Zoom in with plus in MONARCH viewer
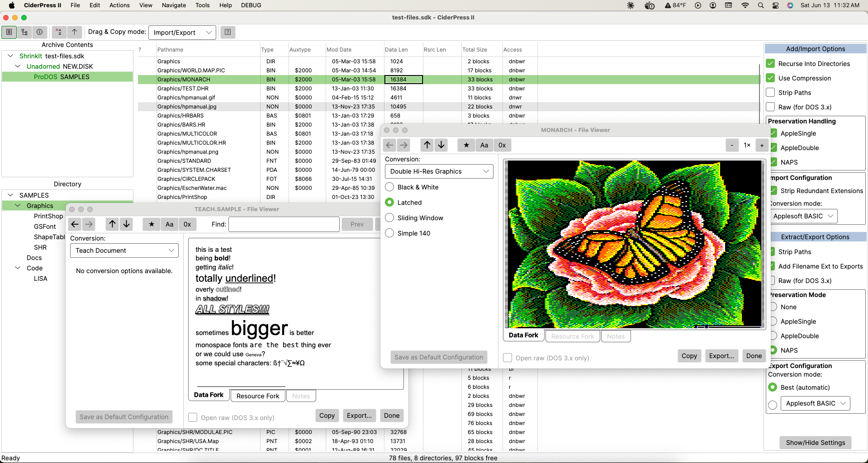868x463 pixels. point(762,145)
